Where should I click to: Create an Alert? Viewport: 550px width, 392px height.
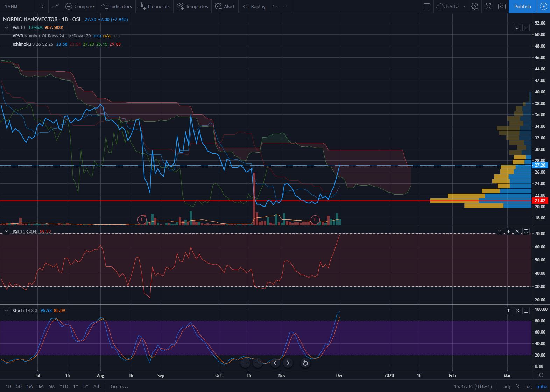point(225,6)
